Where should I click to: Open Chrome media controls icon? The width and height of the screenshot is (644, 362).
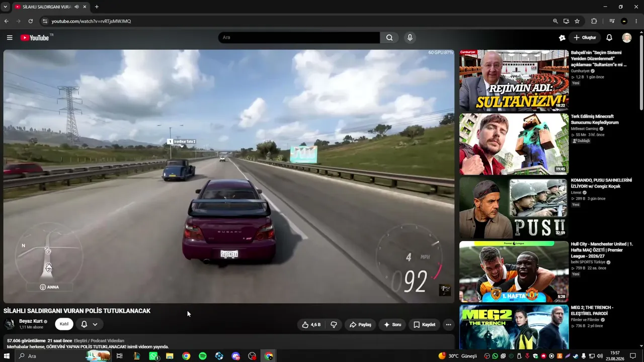612,21
